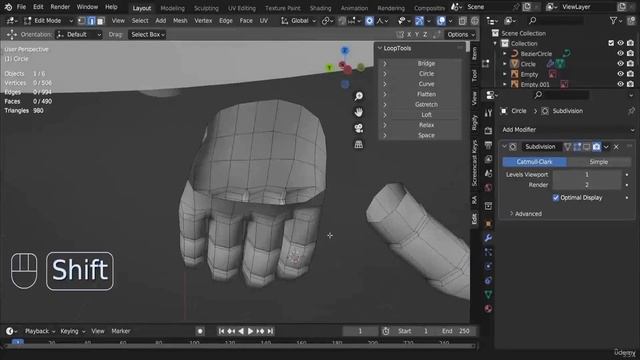
Task: Open the Select Box drag dropdown
Action: click(x=148, y=35)
